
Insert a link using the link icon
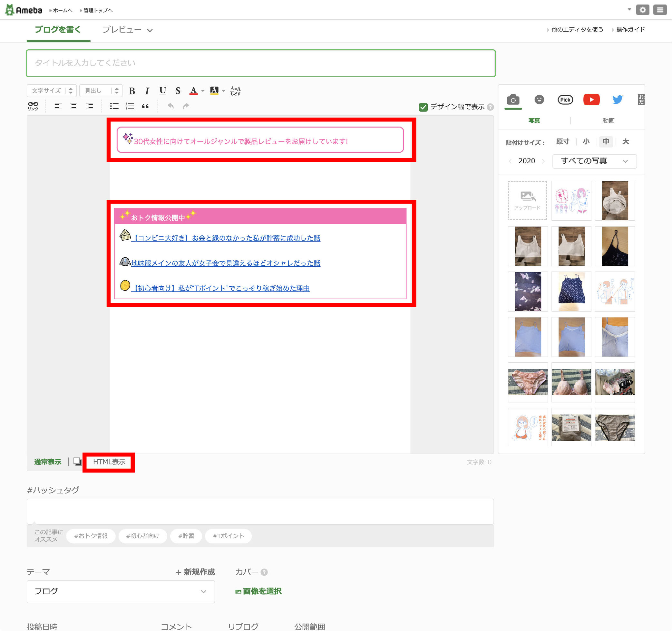pyautogui.click(x=33, y=106)
